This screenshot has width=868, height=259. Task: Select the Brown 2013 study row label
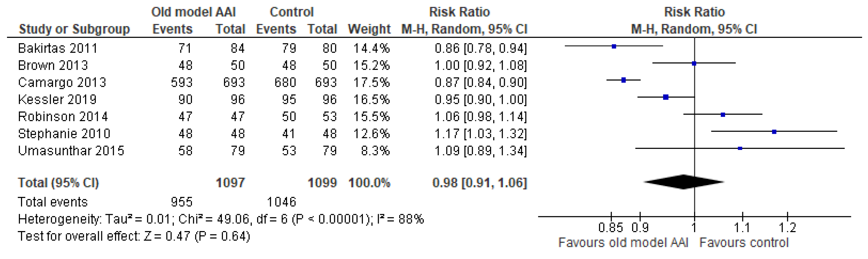click(x=53, y=65)
